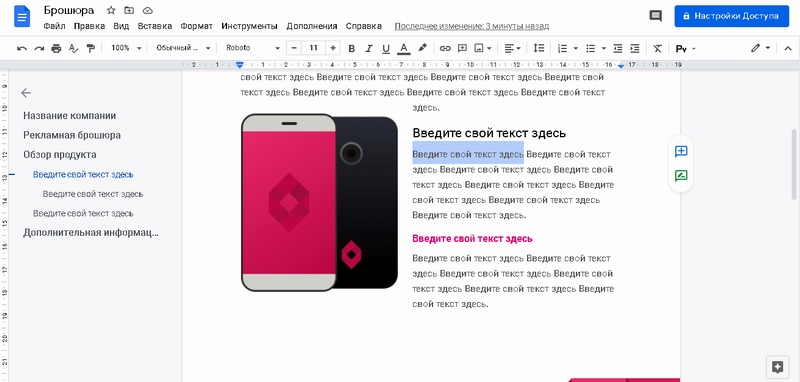Increase font size with plus
This screenshot has height=382, width=800.
tap(333, 48)
